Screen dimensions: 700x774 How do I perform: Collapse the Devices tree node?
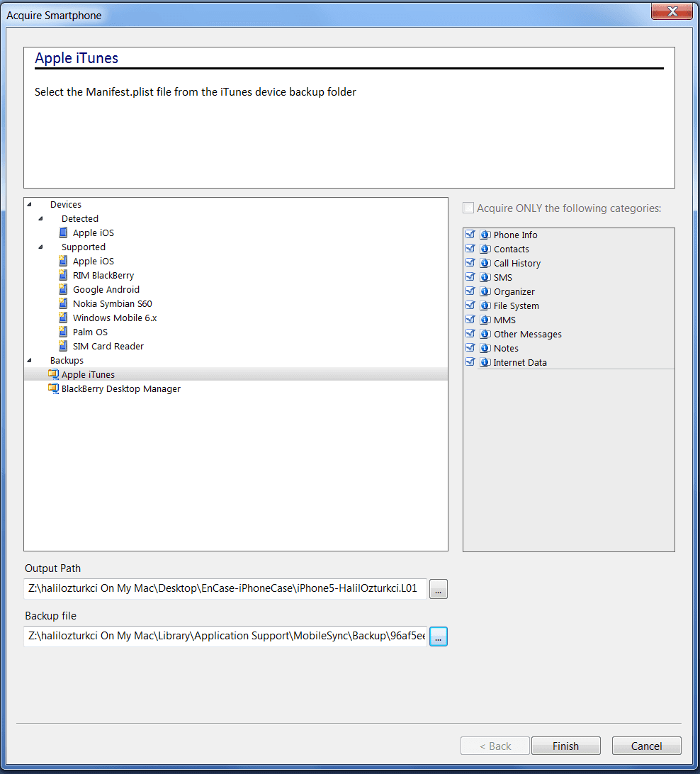click(x=30, y=205)
